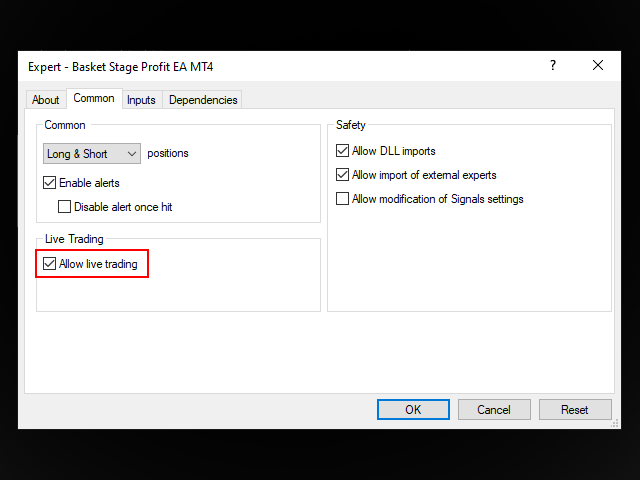
Task: Hit the Reset button
Action: coord(575,410)
